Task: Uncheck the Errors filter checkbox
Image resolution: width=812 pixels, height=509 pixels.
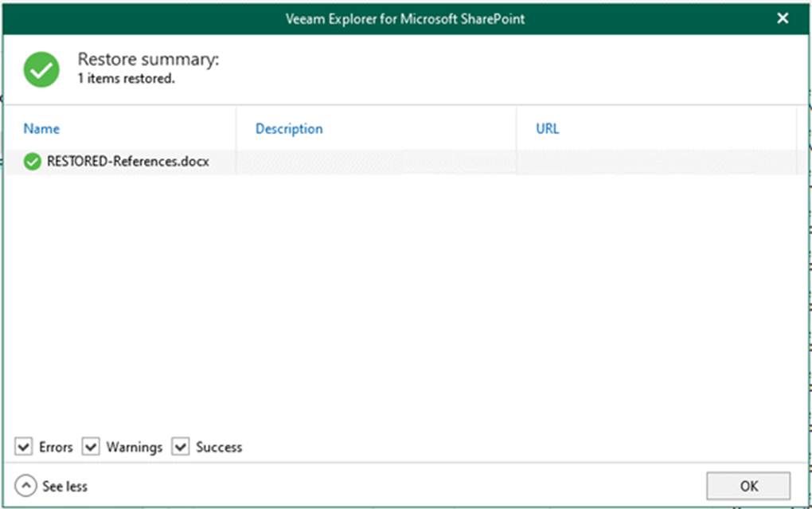Action: click(23, 446)
